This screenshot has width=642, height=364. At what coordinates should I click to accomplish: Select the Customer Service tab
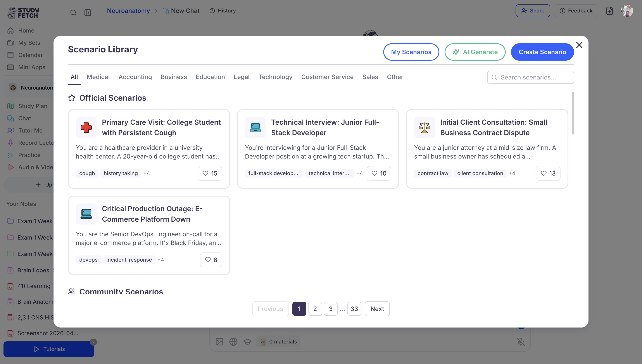327,77
